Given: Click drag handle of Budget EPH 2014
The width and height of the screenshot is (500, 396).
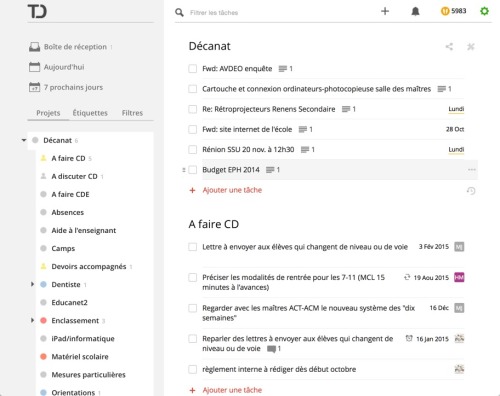Looking at the screenshot, I should pos(184,170).
